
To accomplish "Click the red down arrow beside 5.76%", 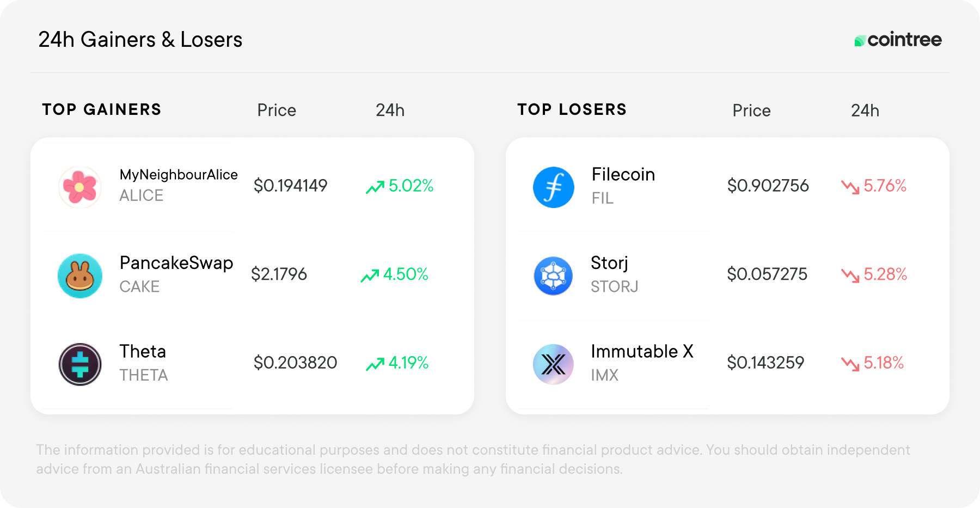I will click(x=850, y=187).
